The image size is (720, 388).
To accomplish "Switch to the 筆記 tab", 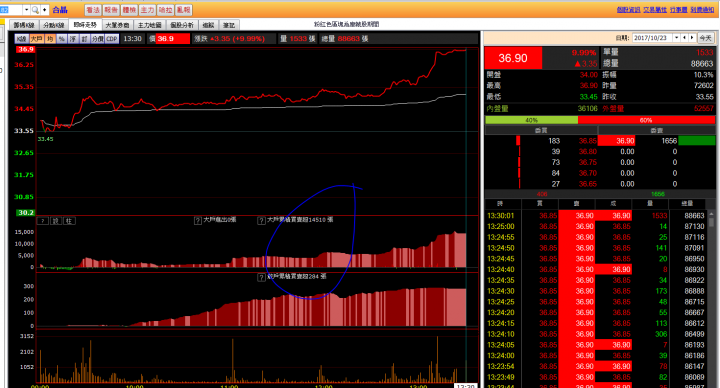I will (x=229, y=25).
